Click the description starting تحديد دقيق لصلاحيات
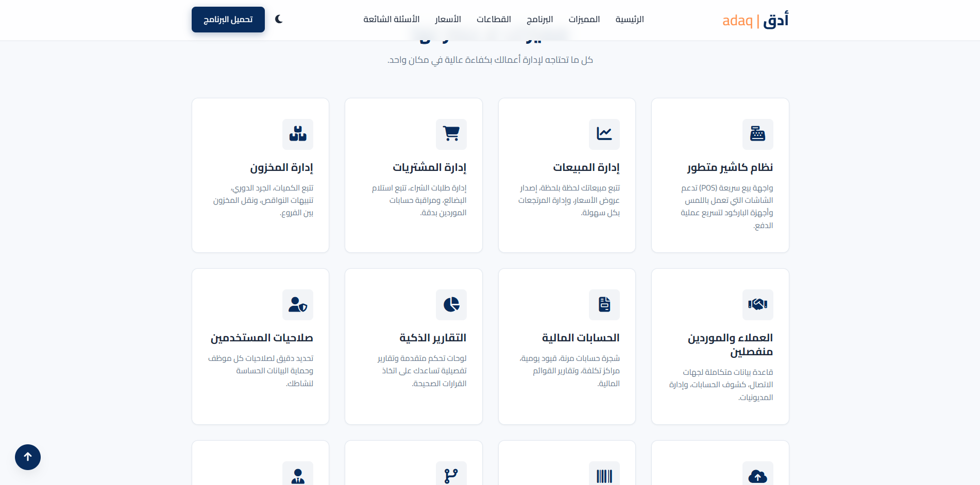The height and width of the screenshot is (485, 980). tap(261, 371)
